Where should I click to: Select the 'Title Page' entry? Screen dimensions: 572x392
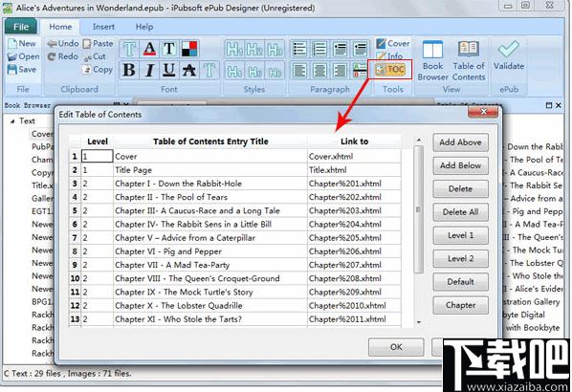210,170
